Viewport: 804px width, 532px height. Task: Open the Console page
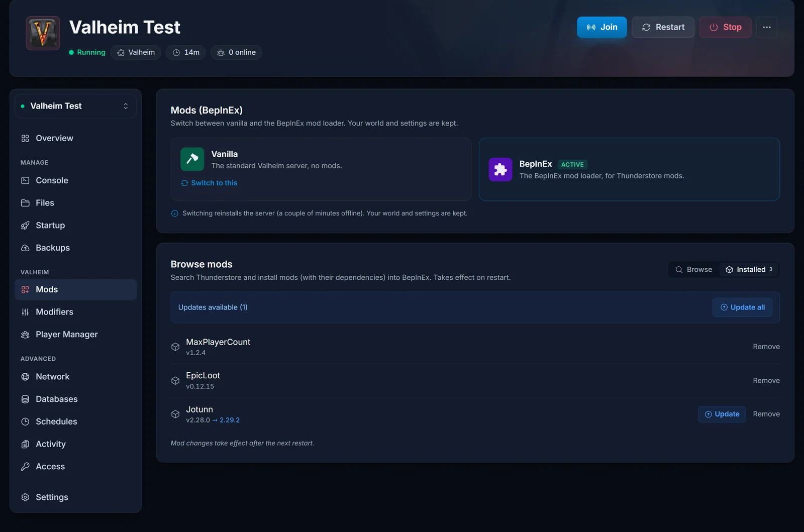[75, 180]
